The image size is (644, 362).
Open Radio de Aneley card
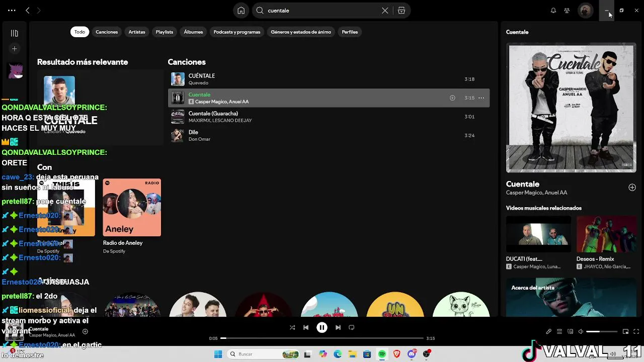point(132,215)
